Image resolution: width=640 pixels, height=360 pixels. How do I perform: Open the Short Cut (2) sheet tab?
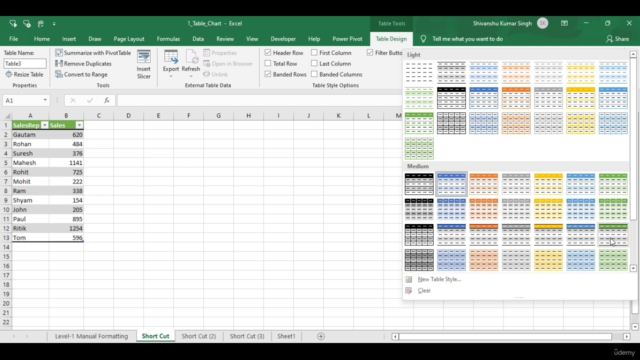click(199, 336)
